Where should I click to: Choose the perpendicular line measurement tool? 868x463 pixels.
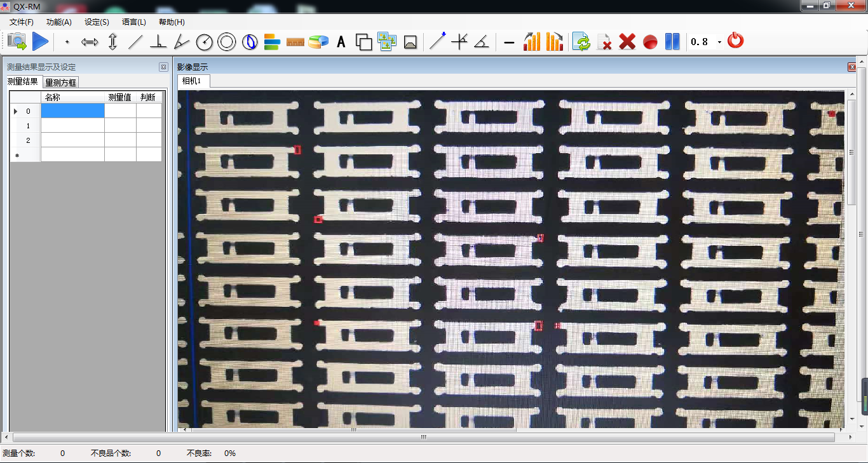pos(158,43)
